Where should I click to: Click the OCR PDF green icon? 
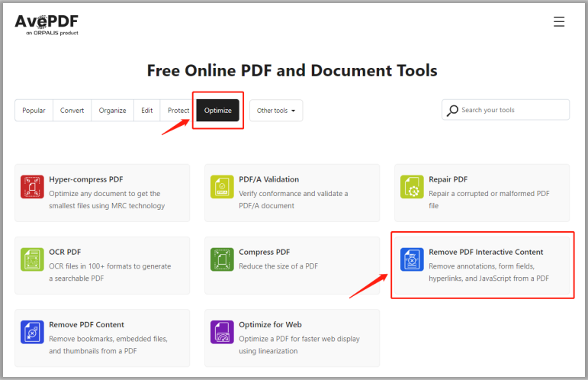pos(32,259)
